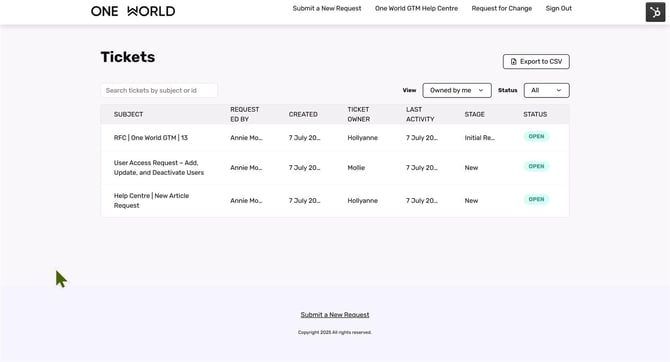The width and height of the screenshot is (670, 362).
Task: Go to One World GTM Help Centre
Action: coord(416,8)
